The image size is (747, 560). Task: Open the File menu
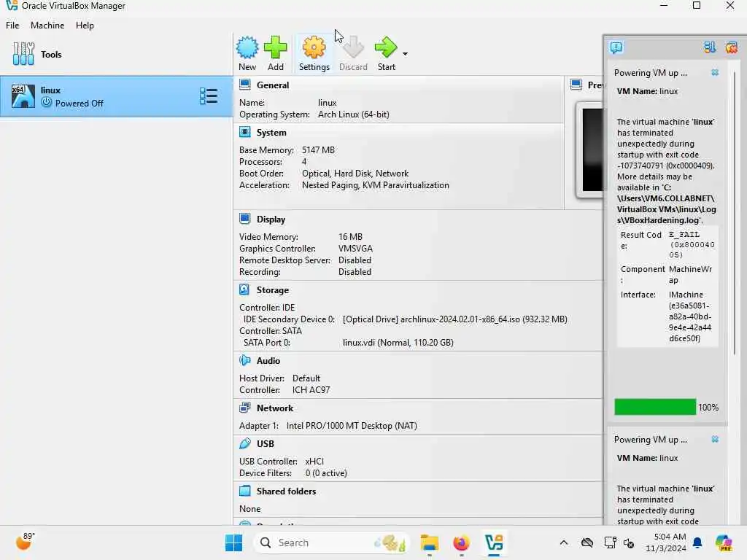coord(12,26)
